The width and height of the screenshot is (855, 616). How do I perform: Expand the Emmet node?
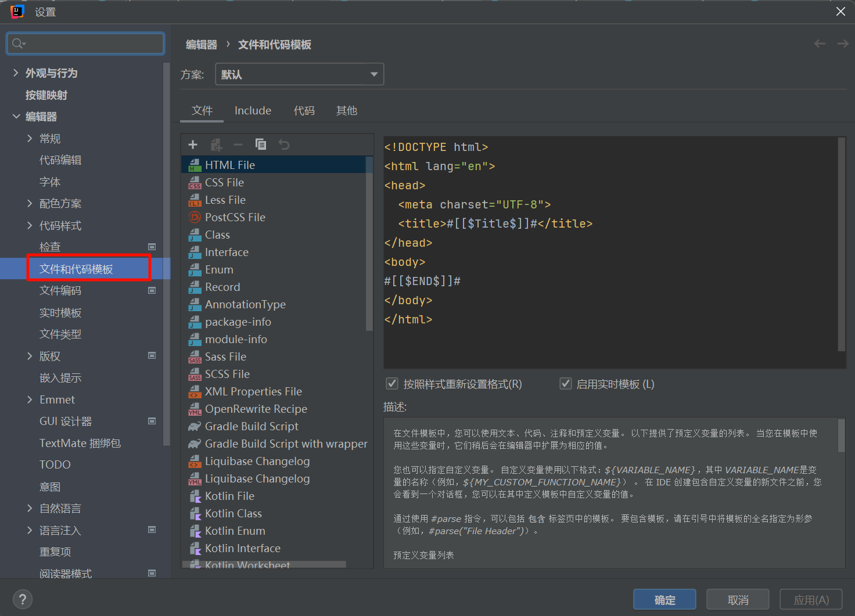point(30,399)
